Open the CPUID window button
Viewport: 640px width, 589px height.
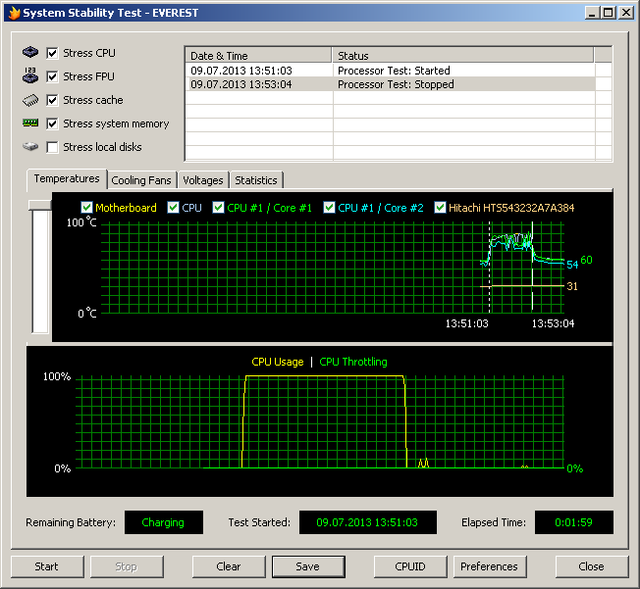(x=410, y=566)
